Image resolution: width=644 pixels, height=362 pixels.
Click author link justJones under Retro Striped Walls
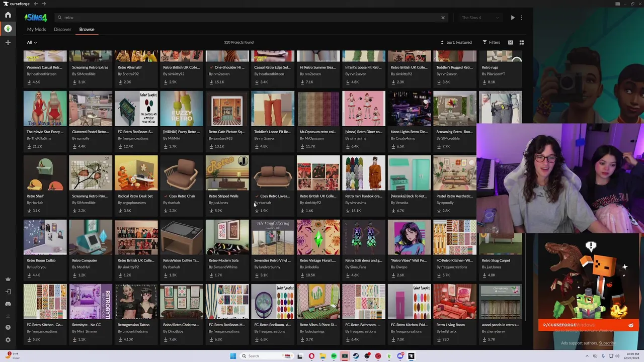coord(220,203)
